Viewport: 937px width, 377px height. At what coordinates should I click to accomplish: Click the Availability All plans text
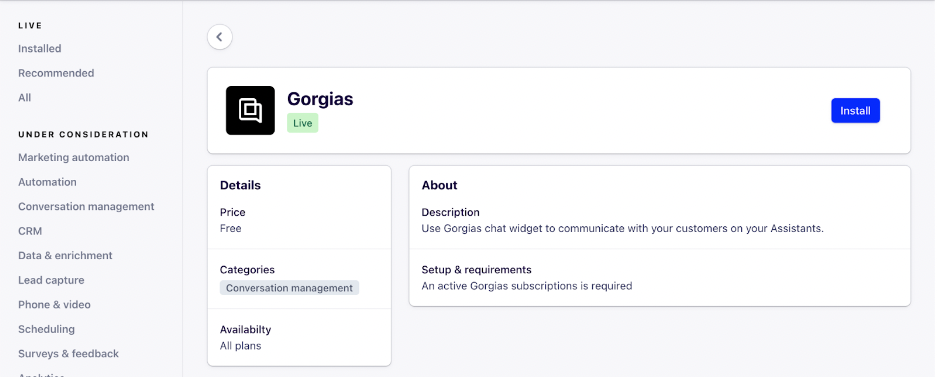point(240,345)
